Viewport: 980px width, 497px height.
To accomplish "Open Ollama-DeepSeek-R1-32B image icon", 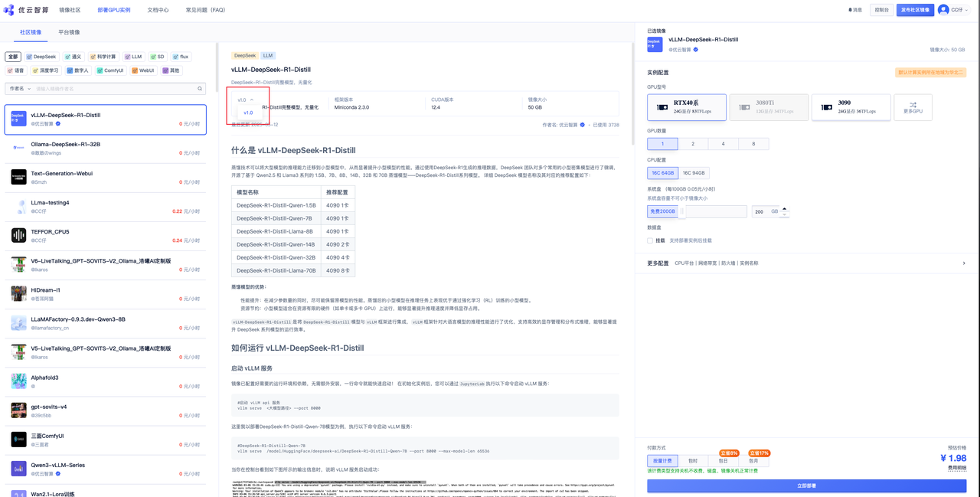I will pos(18,148).
